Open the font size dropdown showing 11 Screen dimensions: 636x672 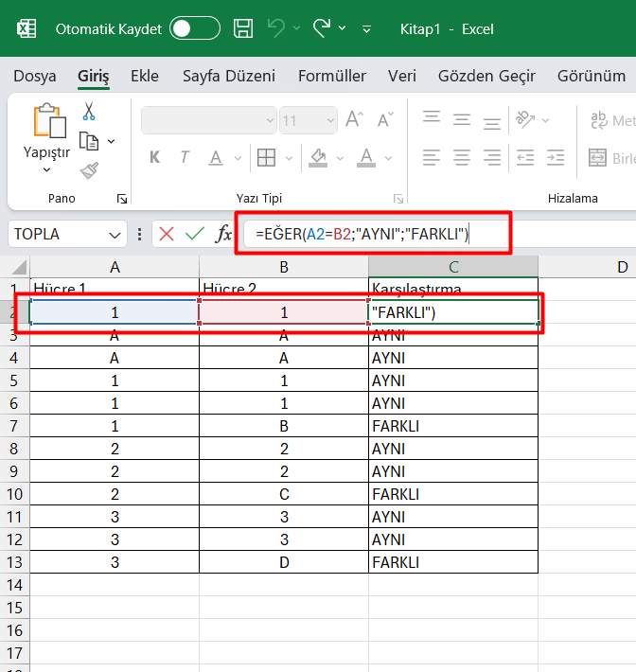pyautogui.click(x=329, y=120)
